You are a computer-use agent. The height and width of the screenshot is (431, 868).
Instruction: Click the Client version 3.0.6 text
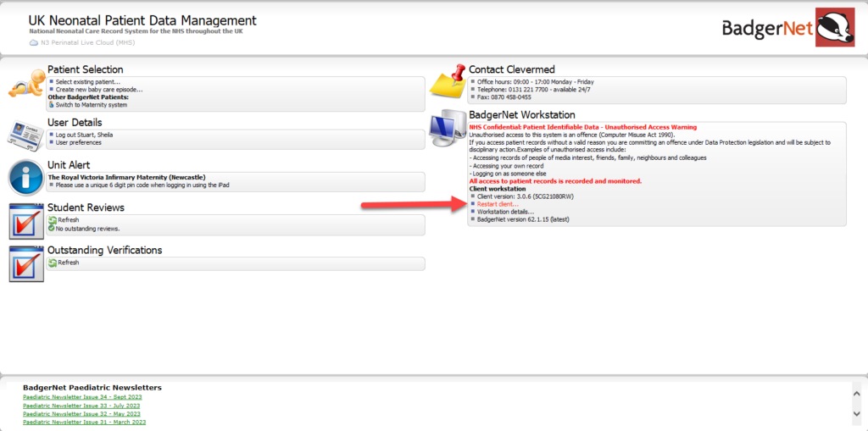pyautogui.click(x=524, y=196)
